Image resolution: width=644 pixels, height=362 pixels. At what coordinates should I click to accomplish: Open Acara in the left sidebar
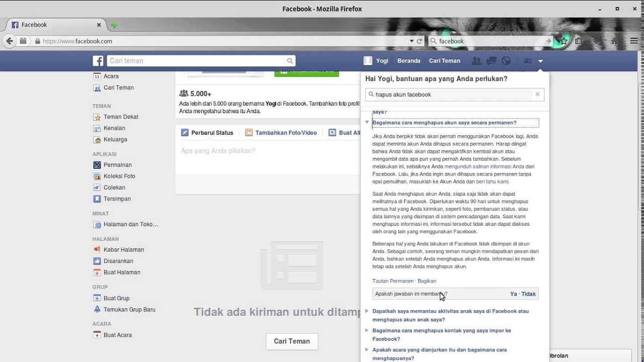click(111, 76)
